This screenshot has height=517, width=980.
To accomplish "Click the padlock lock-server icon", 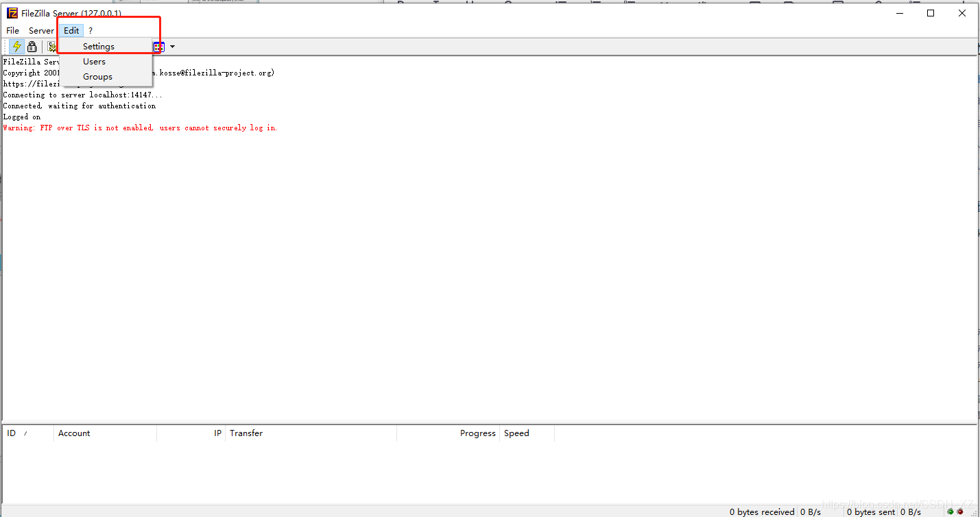I will pos(32,47).
